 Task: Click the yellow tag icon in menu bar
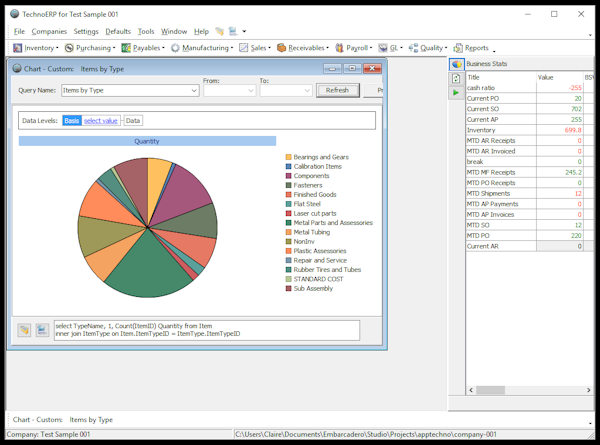(x=220, y=31)
